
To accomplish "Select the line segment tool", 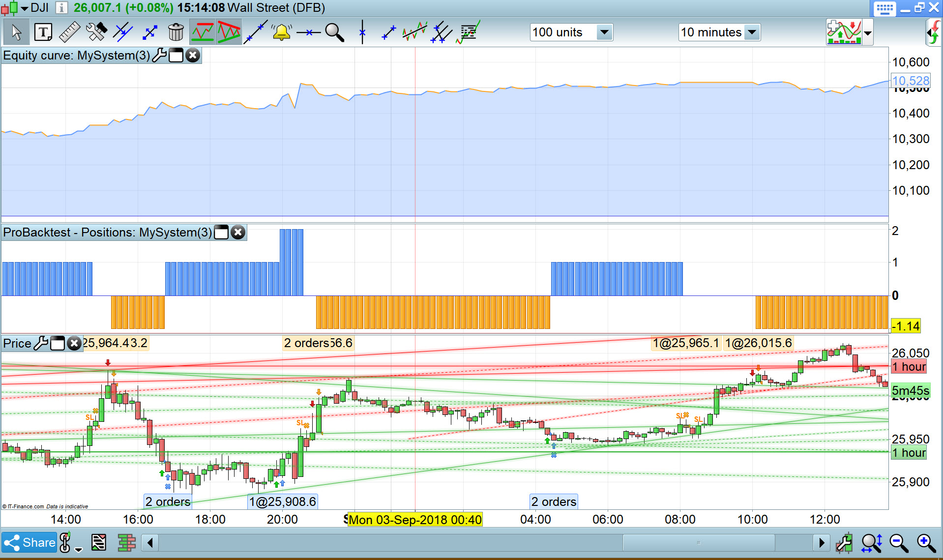I will tap(388, 32).
